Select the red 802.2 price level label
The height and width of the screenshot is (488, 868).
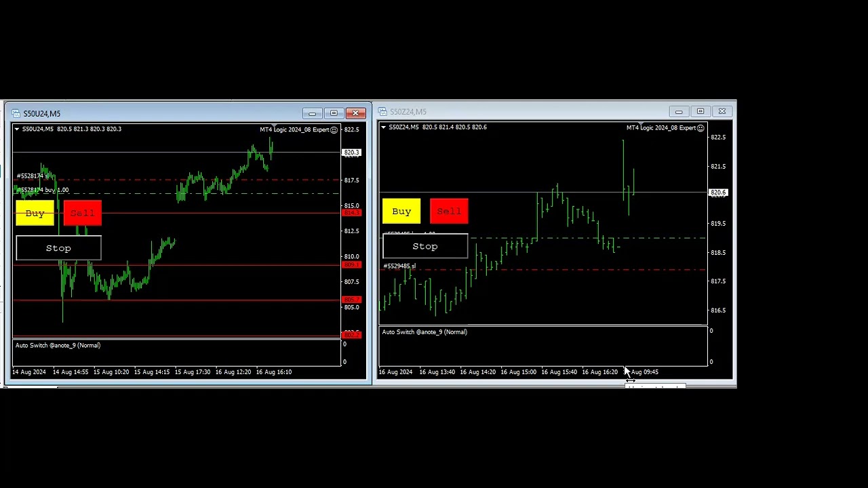(x=352, y=335)
